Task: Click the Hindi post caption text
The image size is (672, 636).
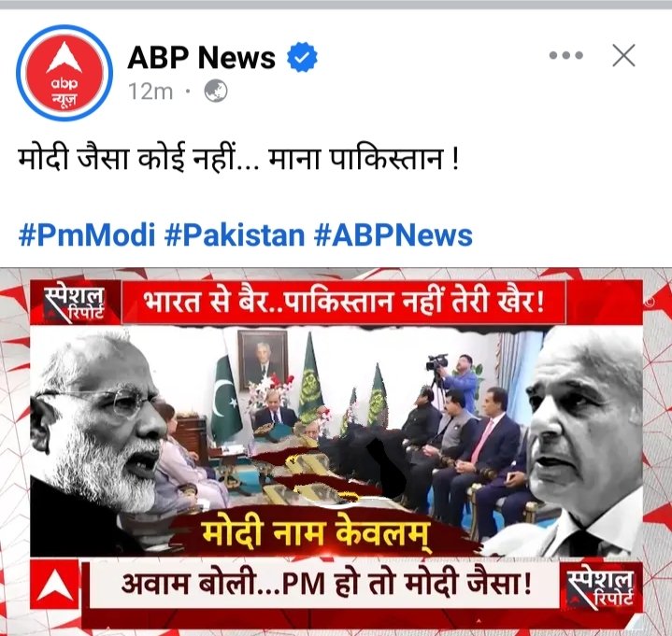Action: [x=238, y=159]
